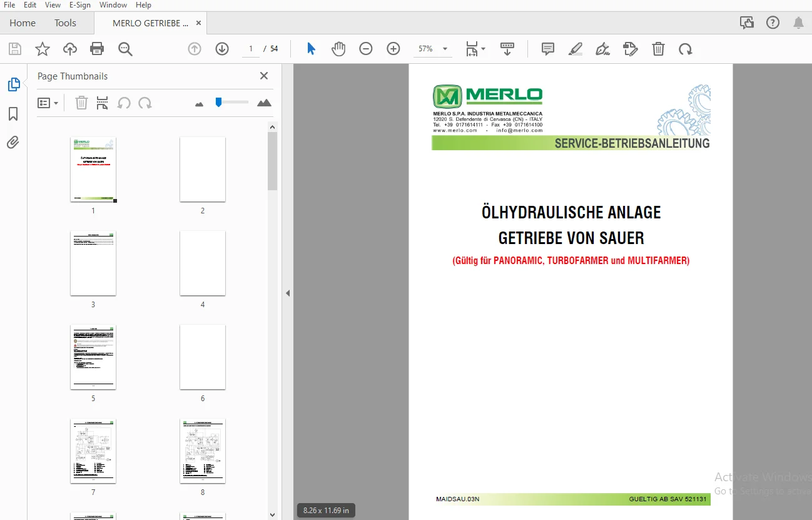The image size is (812, 520).
Task: Click scroll down arrow in thumbnails panel
Action: coord(272,514)
